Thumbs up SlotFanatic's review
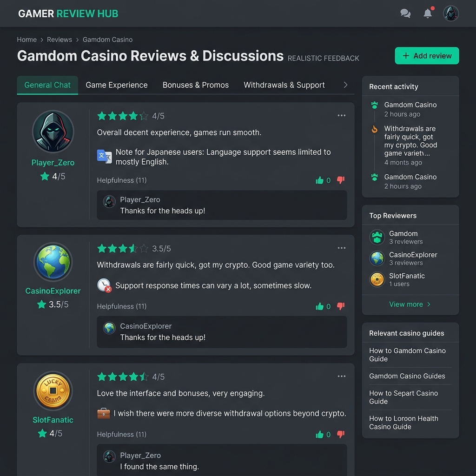This screenshot has height=476, width=476. (x=320, y=435)
